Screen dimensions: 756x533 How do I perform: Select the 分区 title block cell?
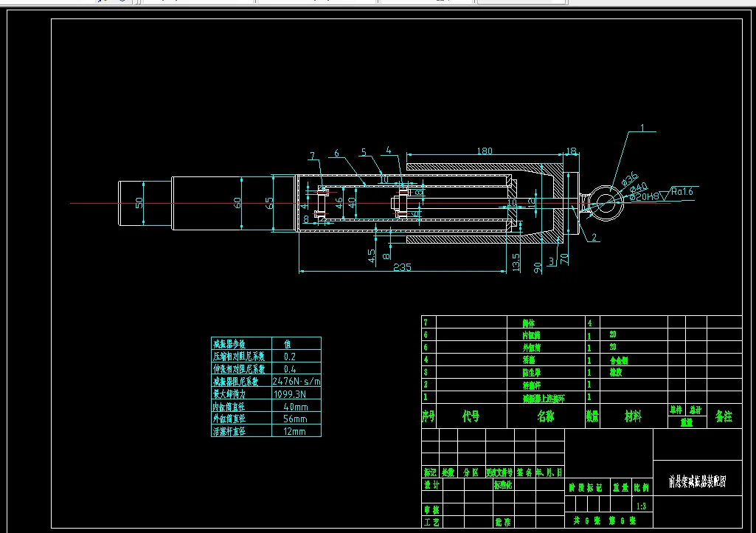tap(471, 472)
